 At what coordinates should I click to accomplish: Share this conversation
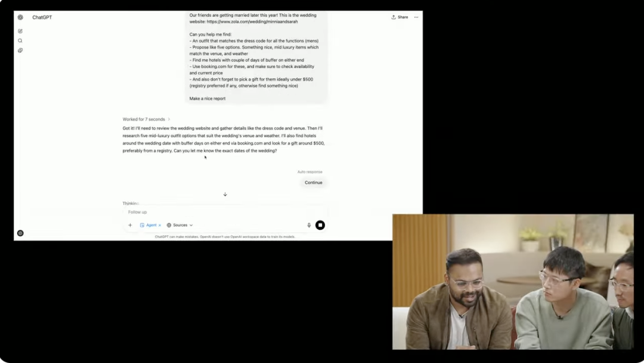[x=400, y=17]
